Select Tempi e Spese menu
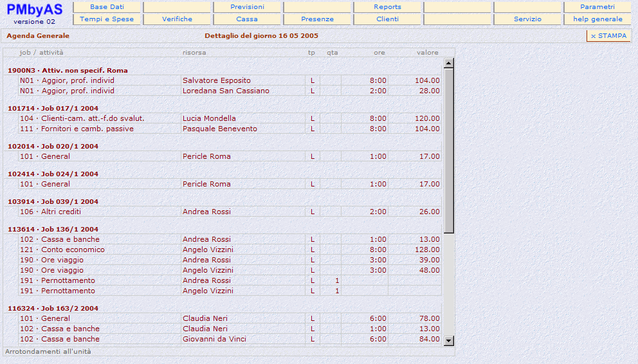Screen dimensions: 638x364 pyautogui.click(x=107, y=19)
